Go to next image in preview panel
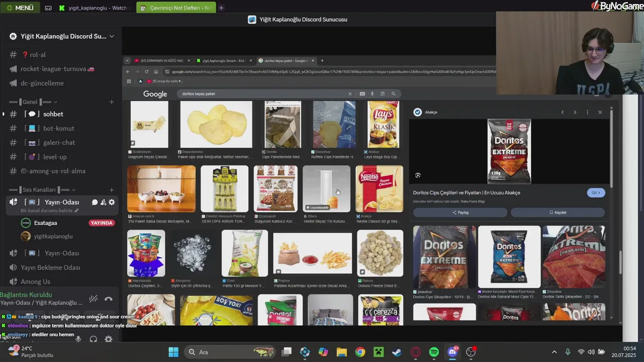This screenshot has height=362, width=644. (575, 112)
